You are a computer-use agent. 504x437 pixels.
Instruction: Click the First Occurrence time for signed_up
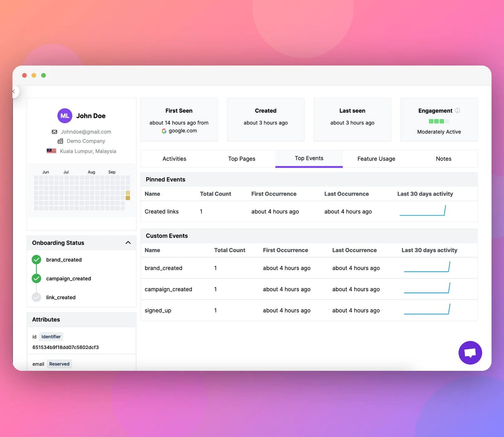coord(287,311)
